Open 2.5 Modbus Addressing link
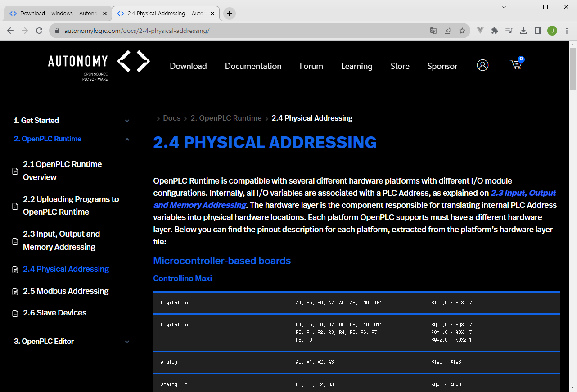This screenshot has width=577, height=392. click(66, 291)
